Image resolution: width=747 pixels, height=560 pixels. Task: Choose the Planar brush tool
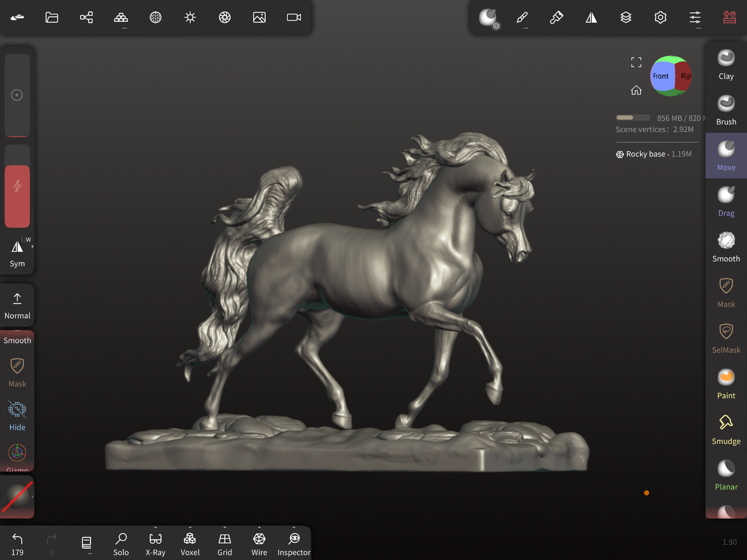(x=726, y=475)
